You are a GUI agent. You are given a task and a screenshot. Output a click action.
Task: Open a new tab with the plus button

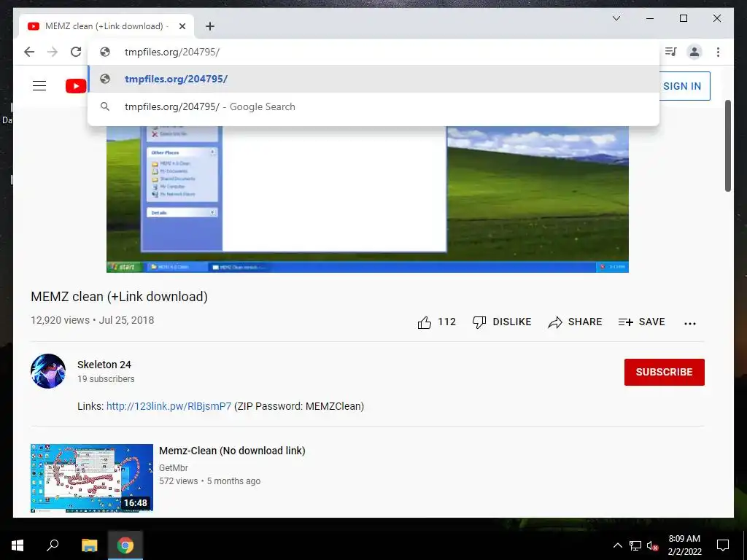pos(209,26)
